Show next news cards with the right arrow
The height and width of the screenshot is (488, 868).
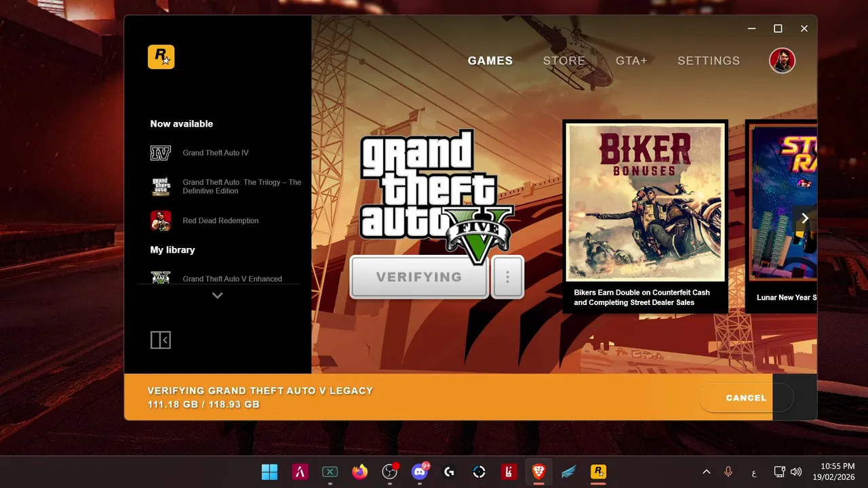pos(805,218)
